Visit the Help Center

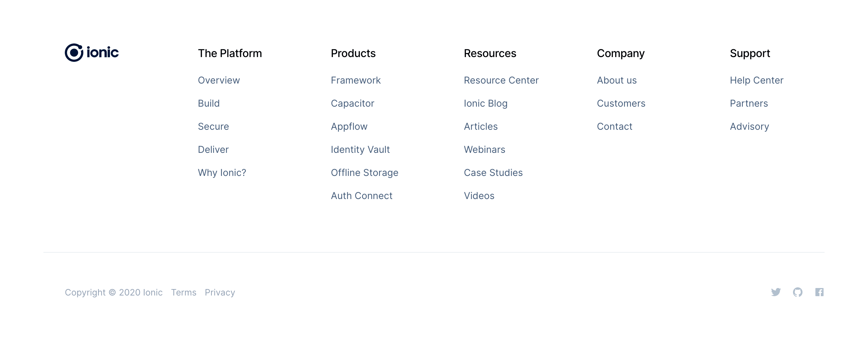point(757,80)
